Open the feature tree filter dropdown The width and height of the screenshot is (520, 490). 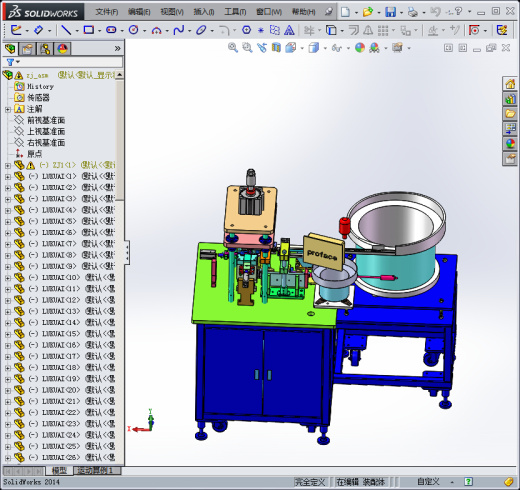tap(13, 62)
